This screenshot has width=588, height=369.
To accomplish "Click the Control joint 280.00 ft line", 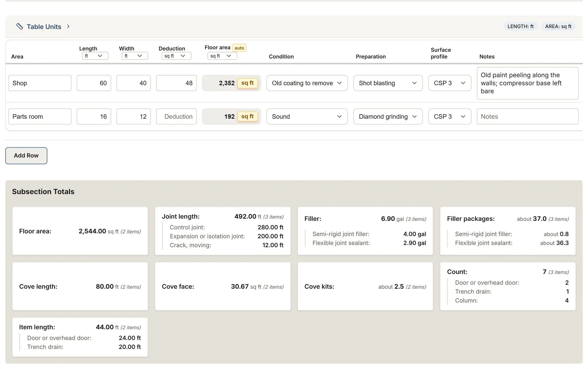I will coord(226,227).
